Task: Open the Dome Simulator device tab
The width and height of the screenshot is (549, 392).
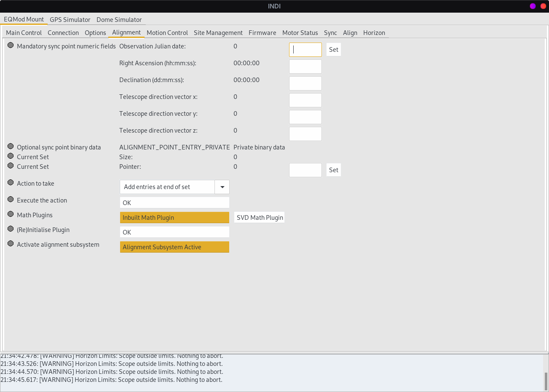Action: (x=119, y=20)
